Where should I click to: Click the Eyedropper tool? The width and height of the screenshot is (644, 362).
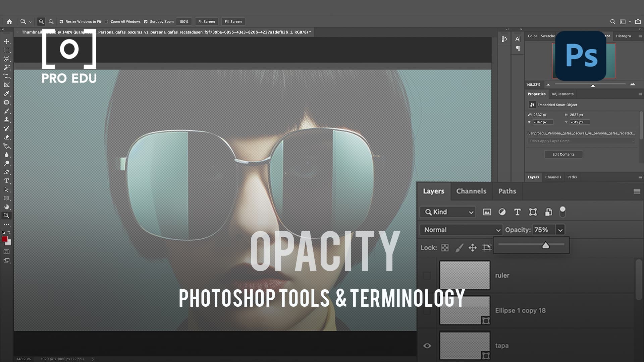(x=7, y=94)
